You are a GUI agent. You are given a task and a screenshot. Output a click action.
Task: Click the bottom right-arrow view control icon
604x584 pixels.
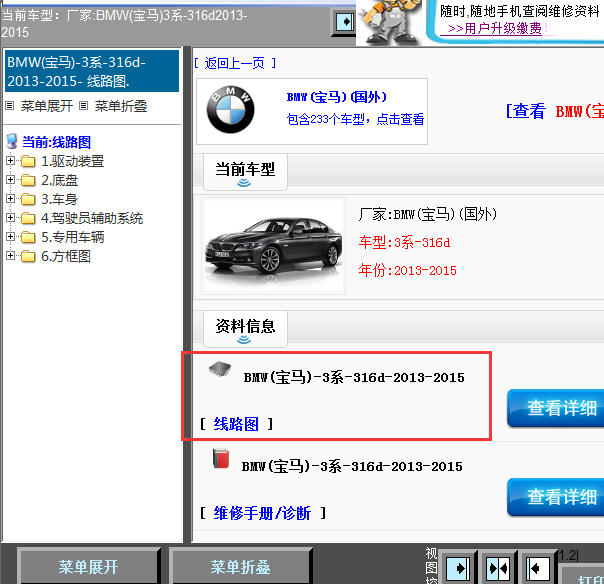click(457, 568)
